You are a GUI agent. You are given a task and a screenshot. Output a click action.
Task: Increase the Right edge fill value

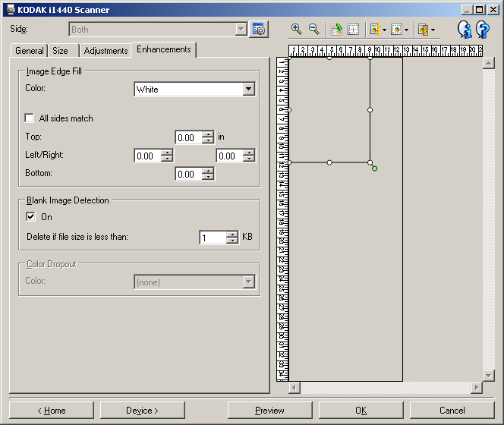pyautogui.click(x=249, y=153)
